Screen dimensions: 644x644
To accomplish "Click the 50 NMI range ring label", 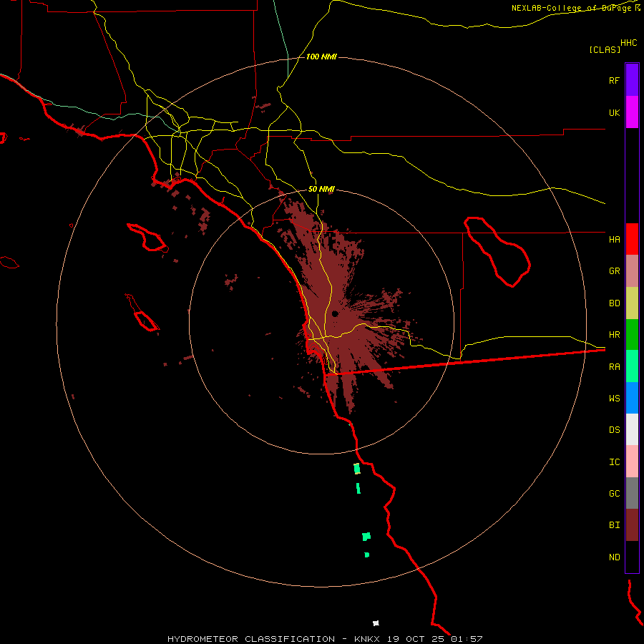I will pos(321,189).
